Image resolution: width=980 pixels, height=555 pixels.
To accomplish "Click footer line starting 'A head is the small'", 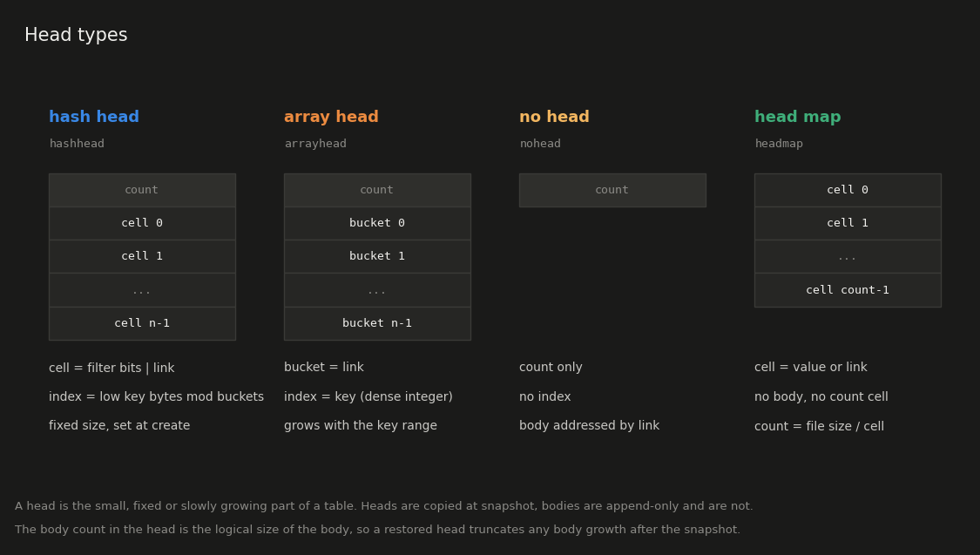I will tap(384, 506).
